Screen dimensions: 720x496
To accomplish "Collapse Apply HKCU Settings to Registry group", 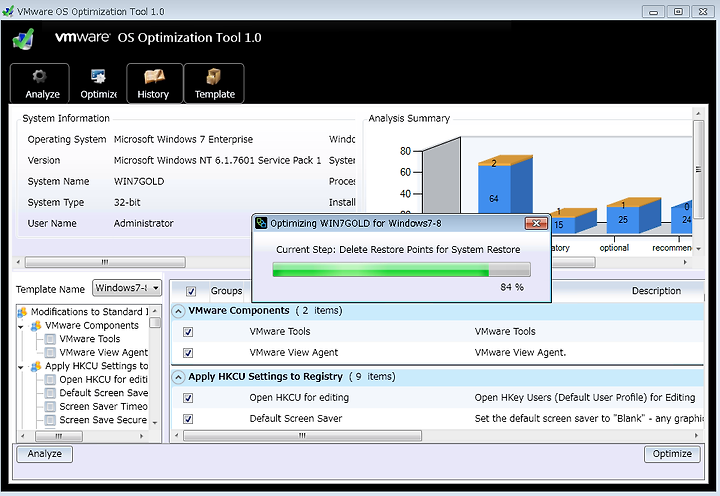I will click(178, 377).
